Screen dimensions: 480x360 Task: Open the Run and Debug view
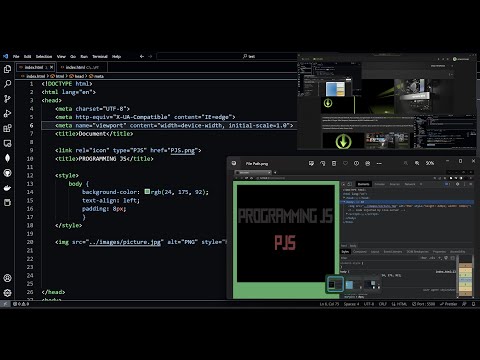(7, 114)
